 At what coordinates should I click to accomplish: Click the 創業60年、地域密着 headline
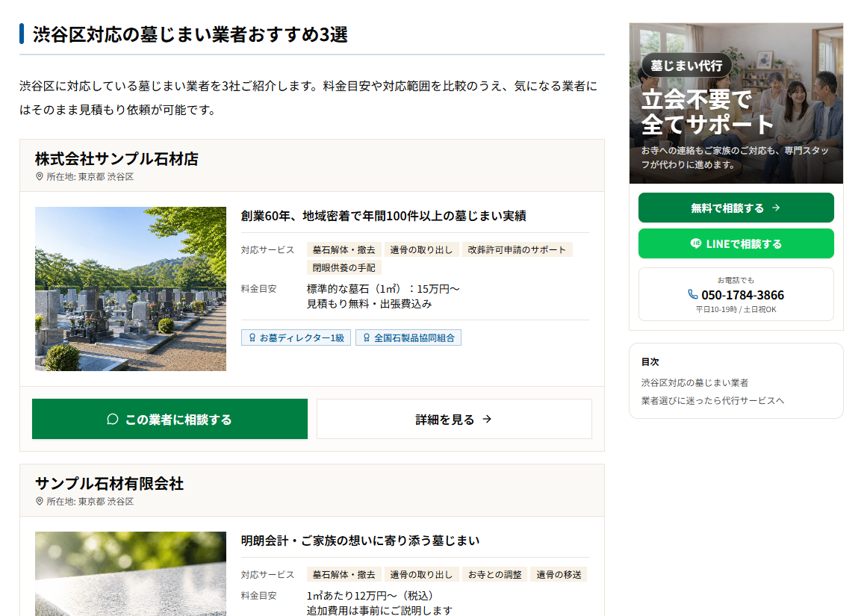click(x=383, y=216)
